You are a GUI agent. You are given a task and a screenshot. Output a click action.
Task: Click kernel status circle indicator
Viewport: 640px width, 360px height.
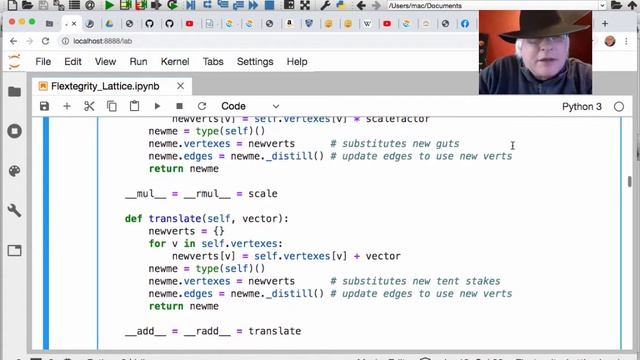click(x=619, y=107)
